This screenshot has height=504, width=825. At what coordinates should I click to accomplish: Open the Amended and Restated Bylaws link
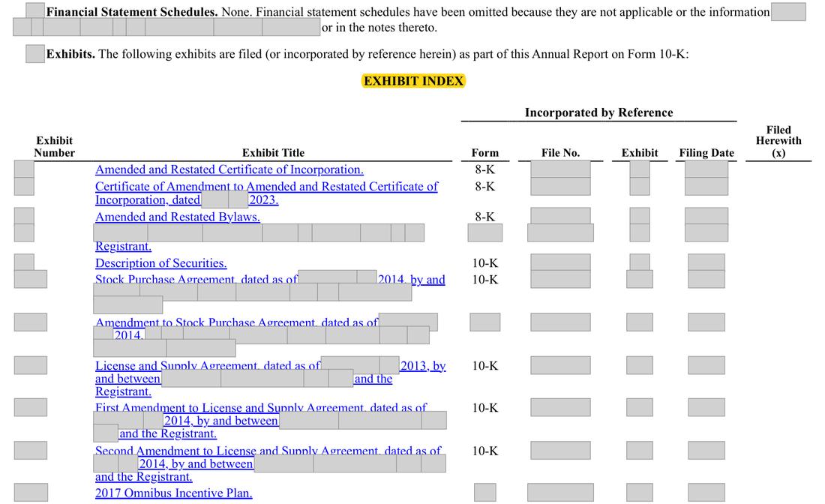pyautogui.click(x=177, y=217)
